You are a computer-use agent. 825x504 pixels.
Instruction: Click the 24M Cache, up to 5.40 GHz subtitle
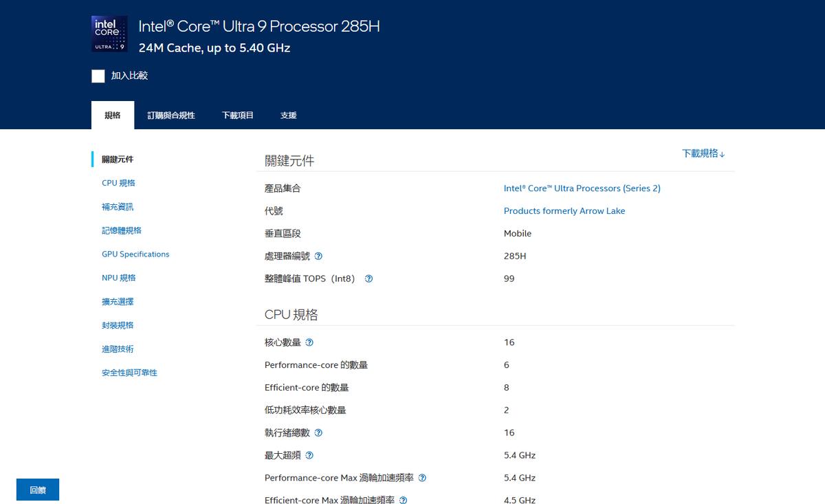214,48
